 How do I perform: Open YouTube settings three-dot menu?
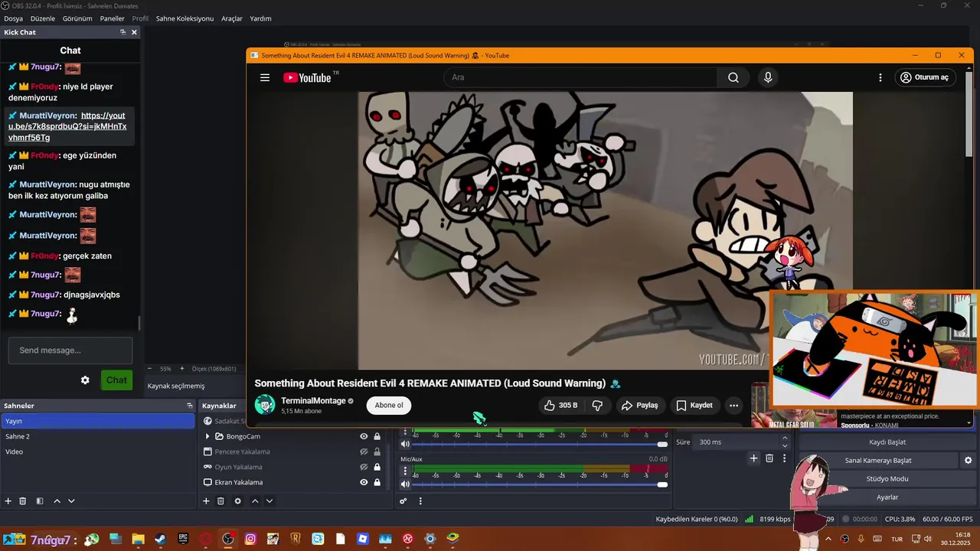[x=880, y=77]
